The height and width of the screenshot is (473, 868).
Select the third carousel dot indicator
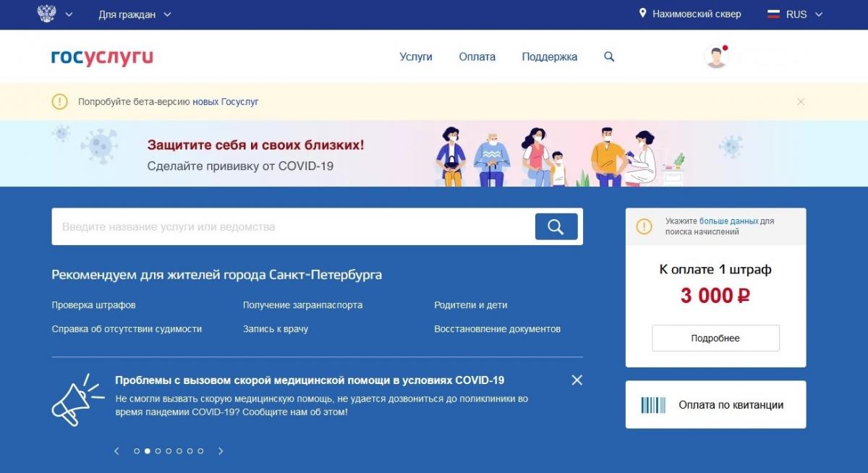pyautogui.click(x=158, y=451)
